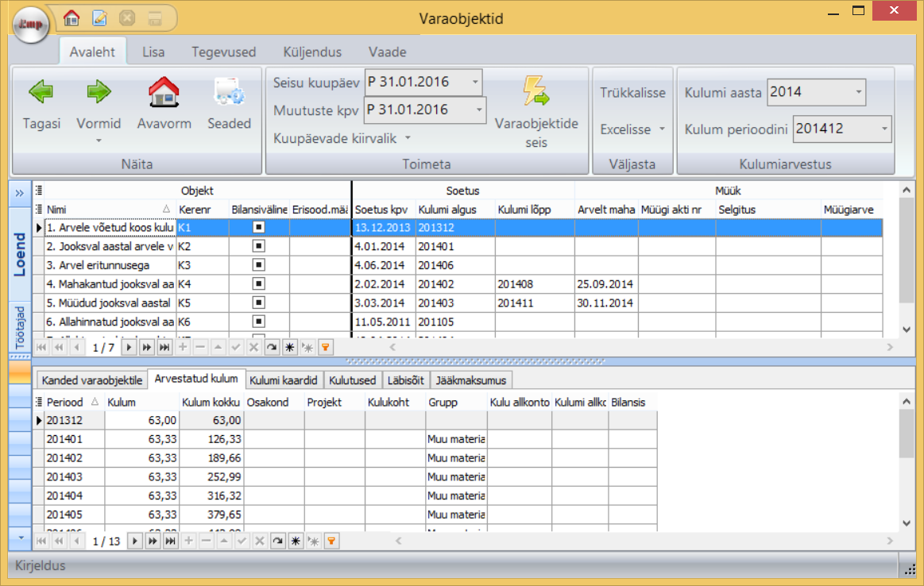924x586 pixels.
Task: Click the Trükkalisse button
Action: 632,93
